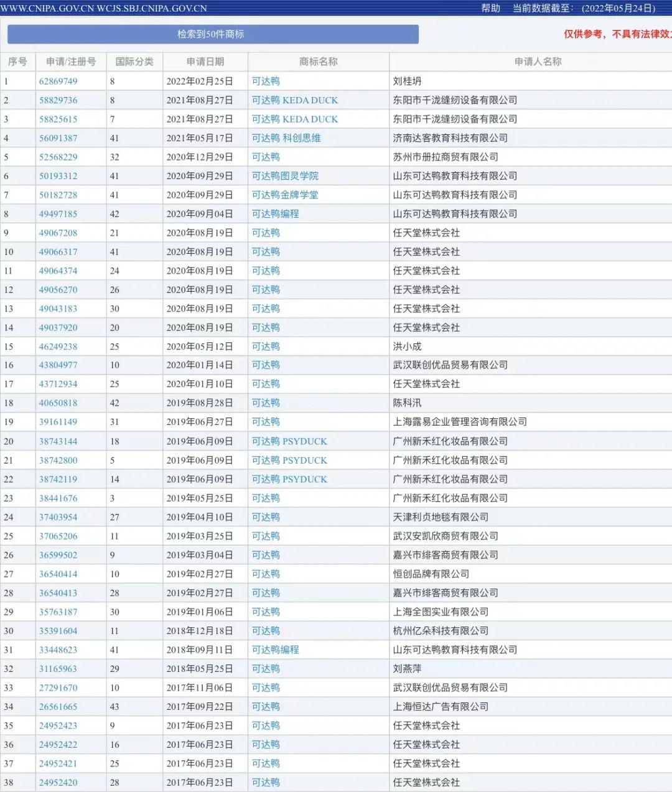Open registration number 46249238
Viewport: 672px width, 792px height.
tap(58, 347)
